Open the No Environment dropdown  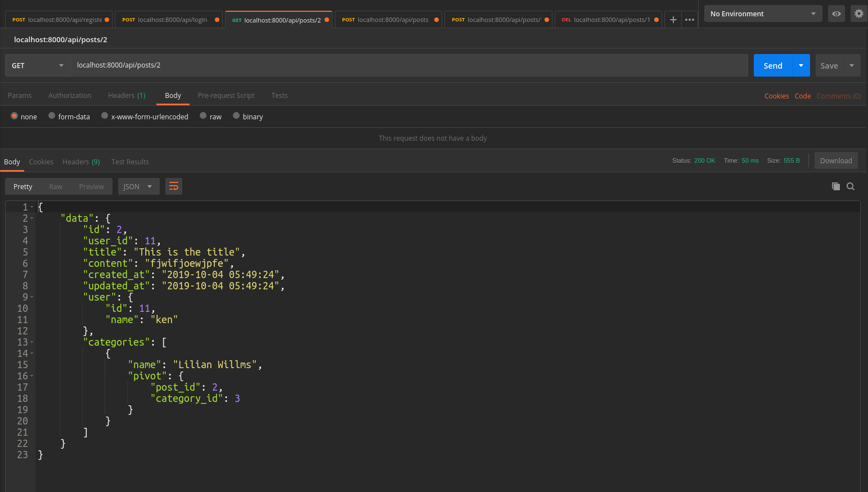763,14
